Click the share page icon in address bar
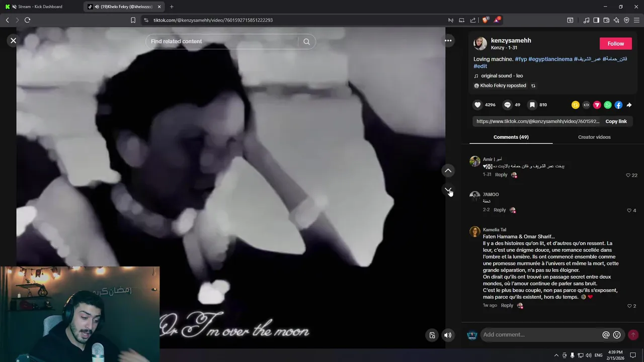Screen dimensions: 644x362 click(473, 20)
